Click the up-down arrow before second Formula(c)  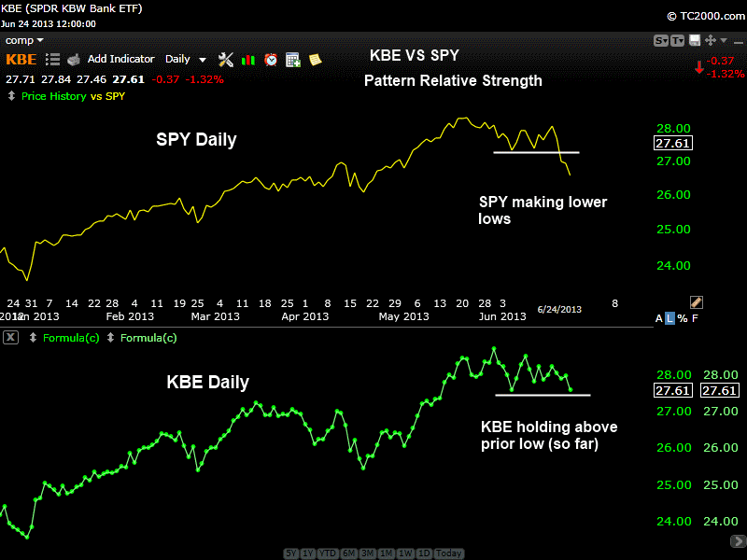point(110,338)
